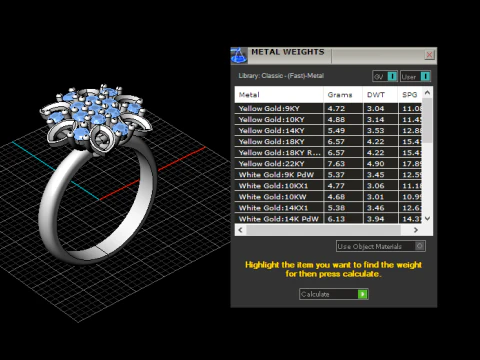Select the Yellow Gold:18KY row
Screen dimensions: 480x360
pos(328,141)
